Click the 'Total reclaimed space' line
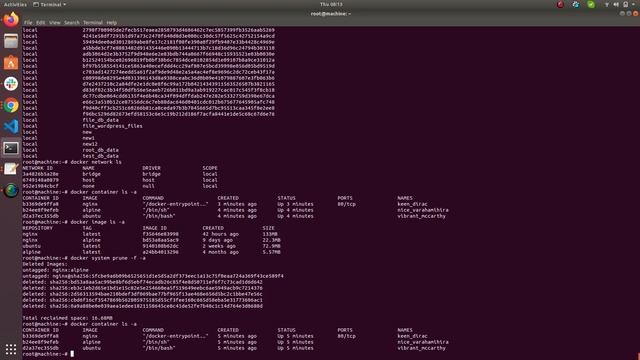This screenshot has height=360, width=640. pos(67,318)
